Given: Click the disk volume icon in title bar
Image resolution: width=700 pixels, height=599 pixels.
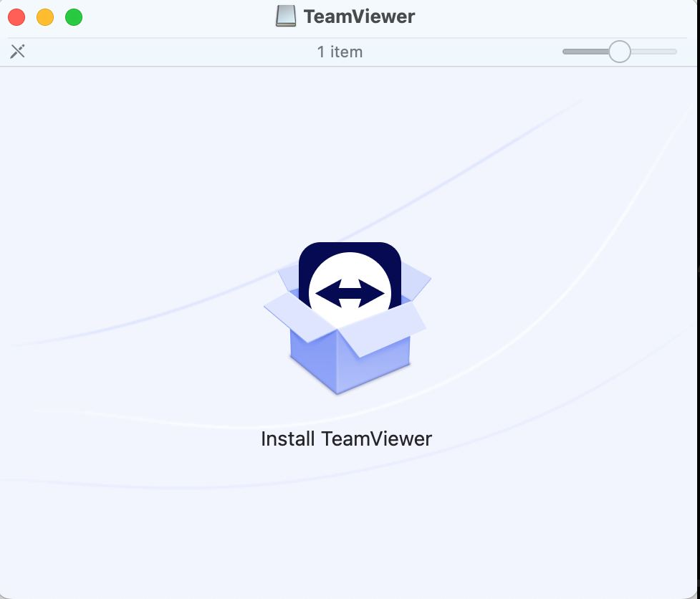Looking at the screenshot, I should click(286, 16).
